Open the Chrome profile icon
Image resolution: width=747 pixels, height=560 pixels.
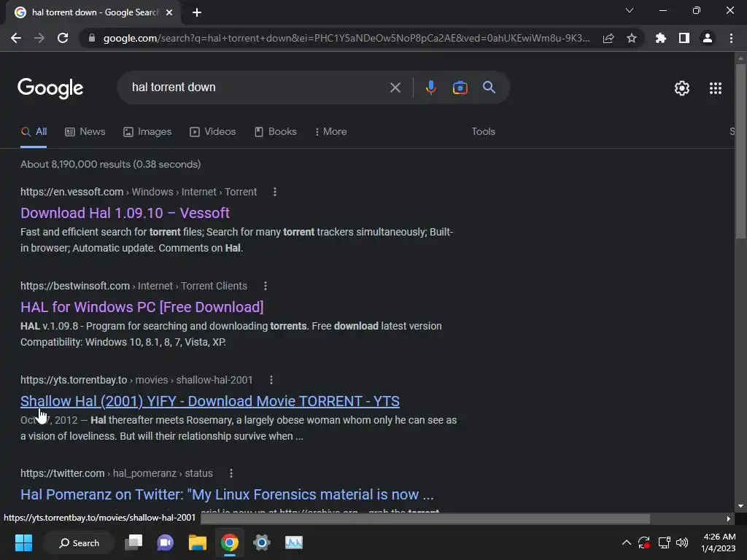tap(708, 38)
